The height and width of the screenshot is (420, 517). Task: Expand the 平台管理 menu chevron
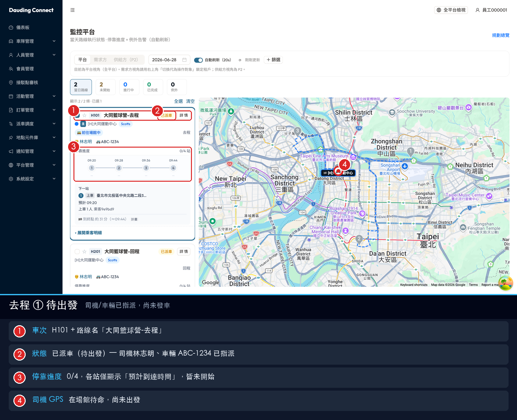(54, 165)
